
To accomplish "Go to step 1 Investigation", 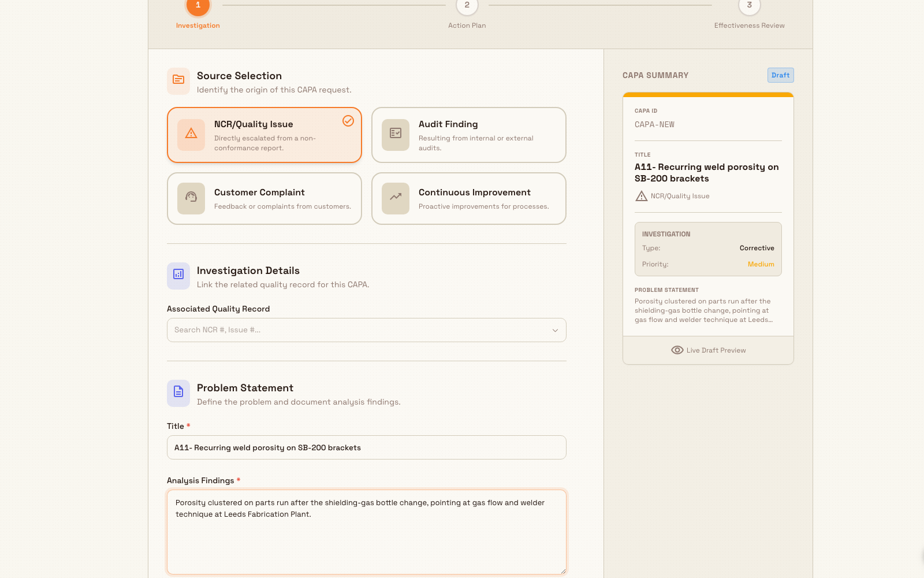I will pos(198,7).
